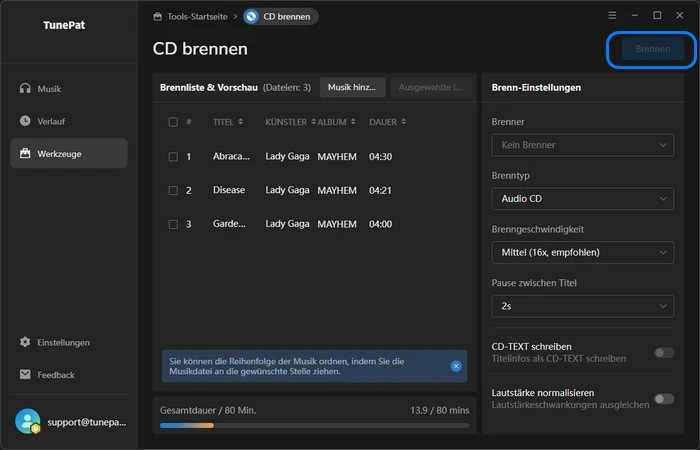Click the Ausgewählte L... button
Viewport: 700px width, 450px height.
coord(431,88)
